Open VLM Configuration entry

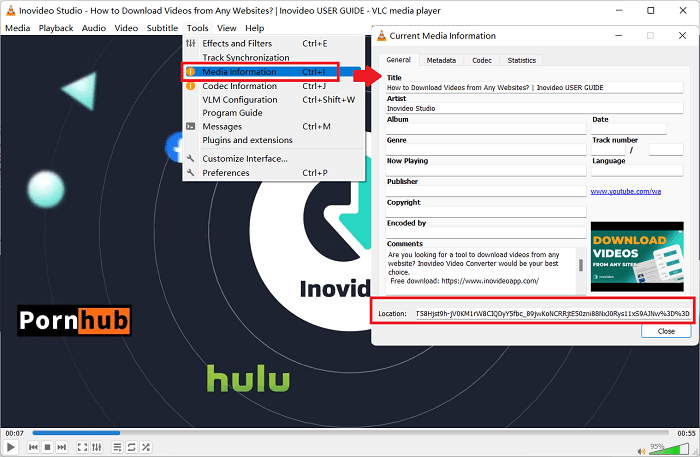(273, 100)
